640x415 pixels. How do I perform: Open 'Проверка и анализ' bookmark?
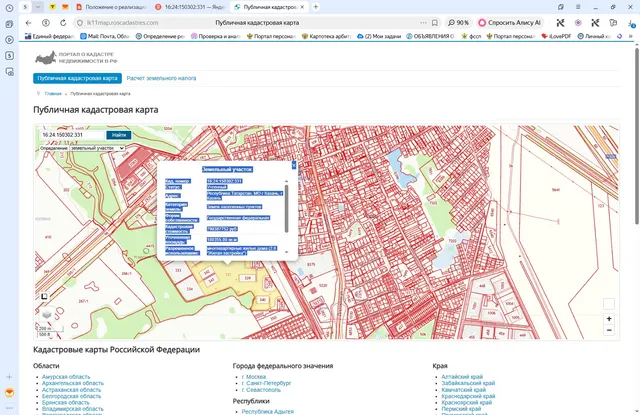[x=216, y=36]
